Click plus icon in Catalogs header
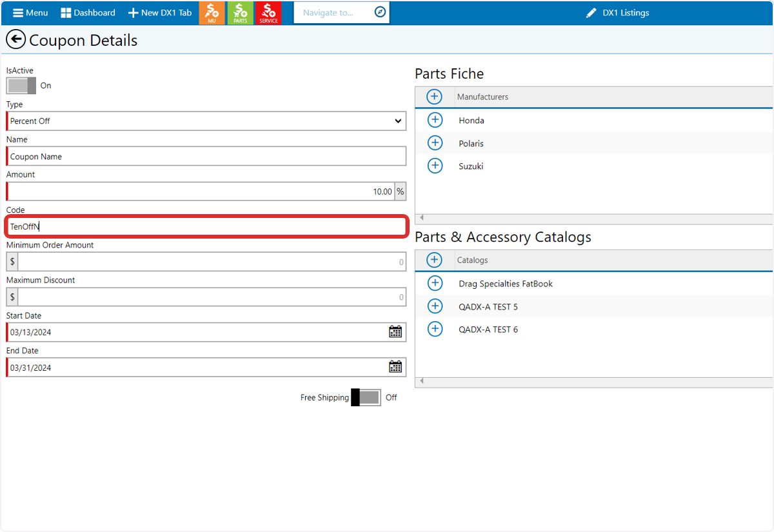The image size is (774, 532). (x=435, y=260)
